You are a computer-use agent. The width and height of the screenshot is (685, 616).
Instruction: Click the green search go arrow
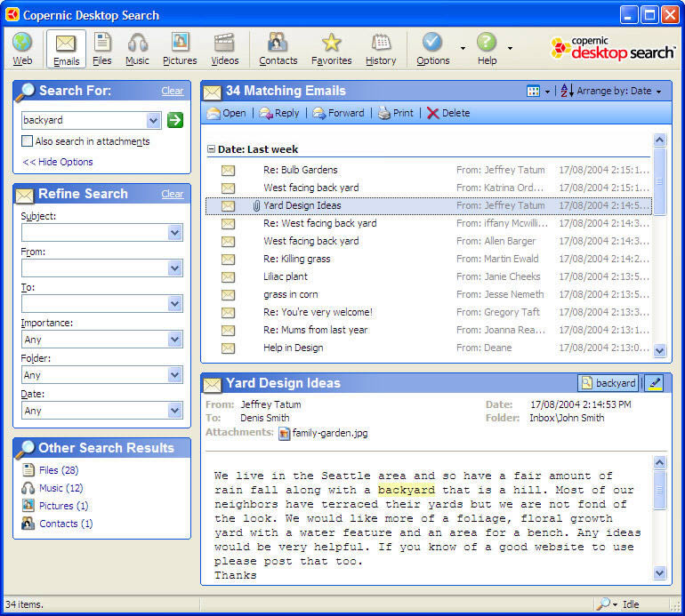pyautogui.click(x=175, y=120)
